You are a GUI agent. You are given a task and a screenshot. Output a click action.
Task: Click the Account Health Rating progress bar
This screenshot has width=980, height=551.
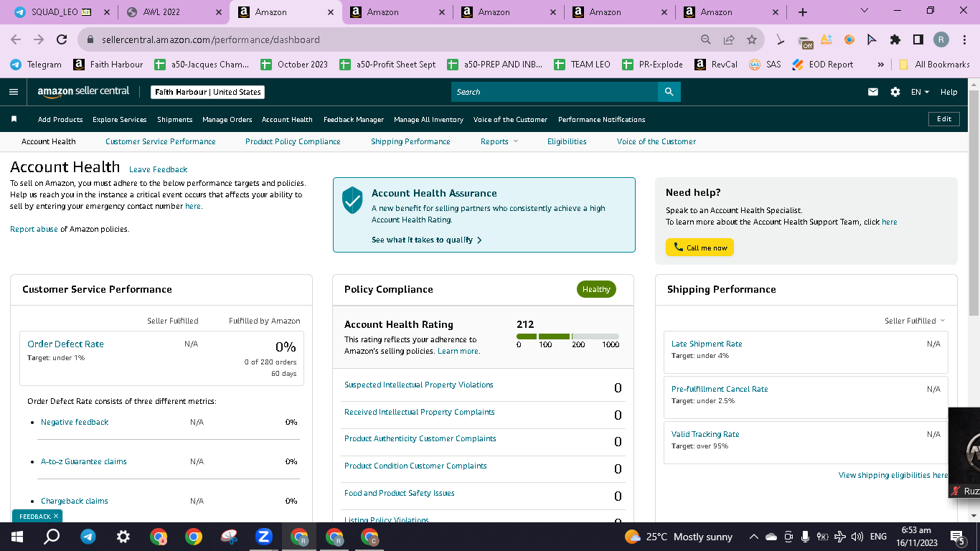(x=567, y=336)
